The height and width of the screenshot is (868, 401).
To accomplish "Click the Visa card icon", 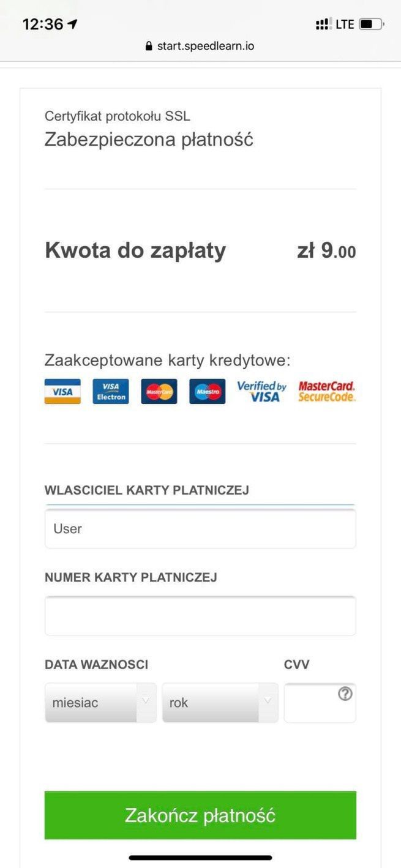I will click(62, 391).
